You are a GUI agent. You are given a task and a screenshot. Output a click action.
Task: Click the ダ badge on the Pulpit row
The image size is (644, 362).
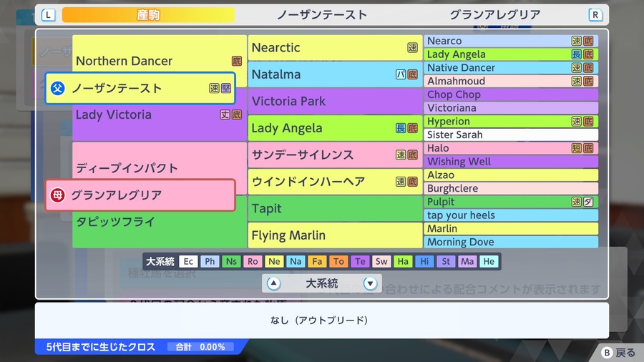[x=588, y=202]
